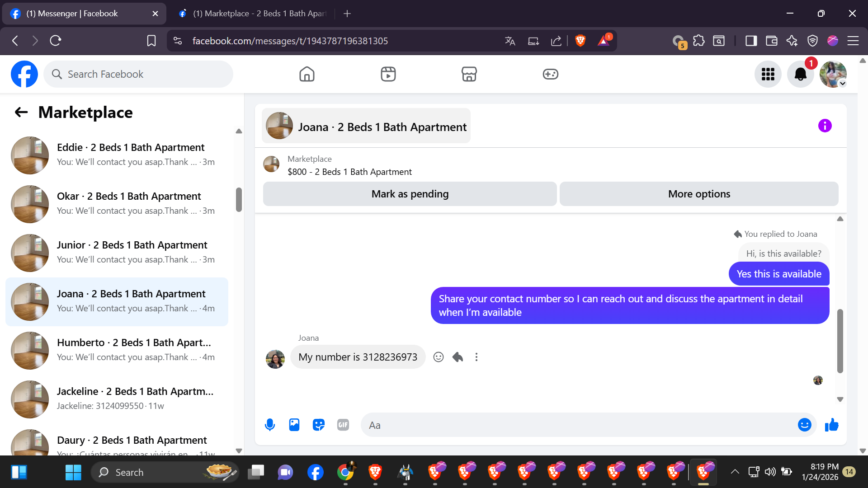The image size is (868, 488).
Task: Attach a photo with image icon
Action: tap(294, 425)
